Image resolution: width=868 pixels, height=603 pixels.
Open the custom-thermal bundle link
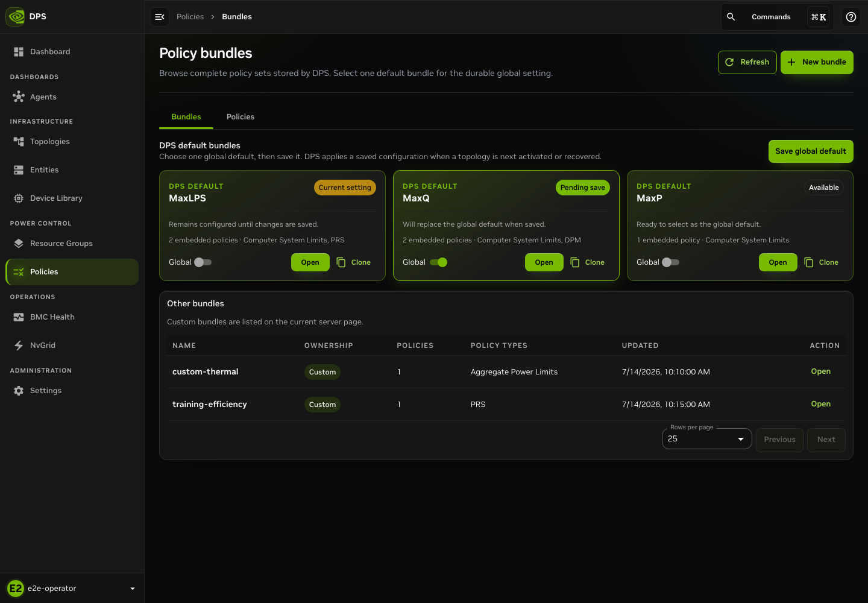[x=821, y=371]
